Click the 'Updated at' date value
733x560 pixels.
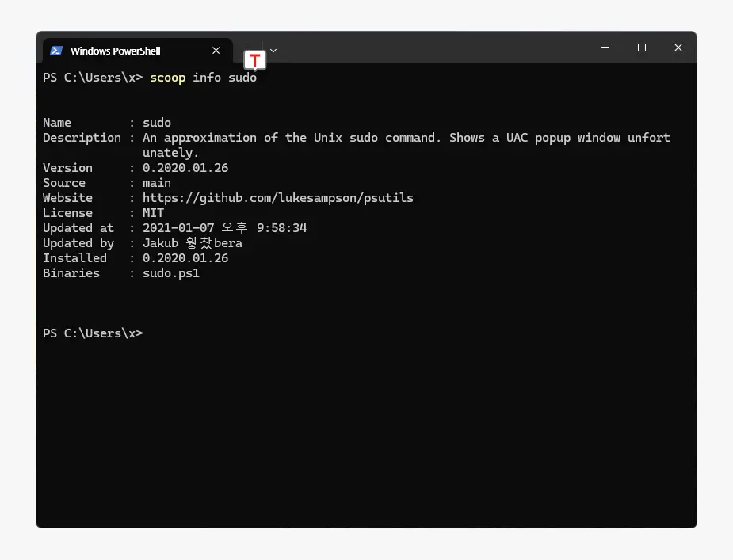tap(224, 228)
